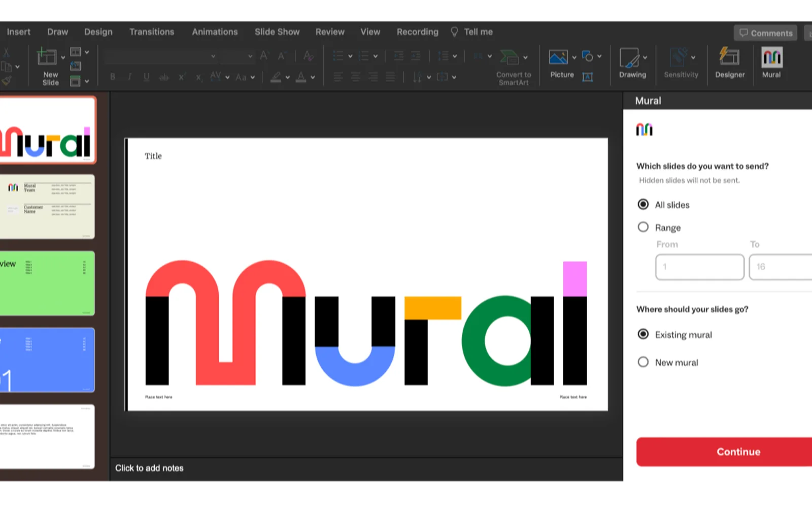Expand the Shapes dropdown arrow

[599, 56]
